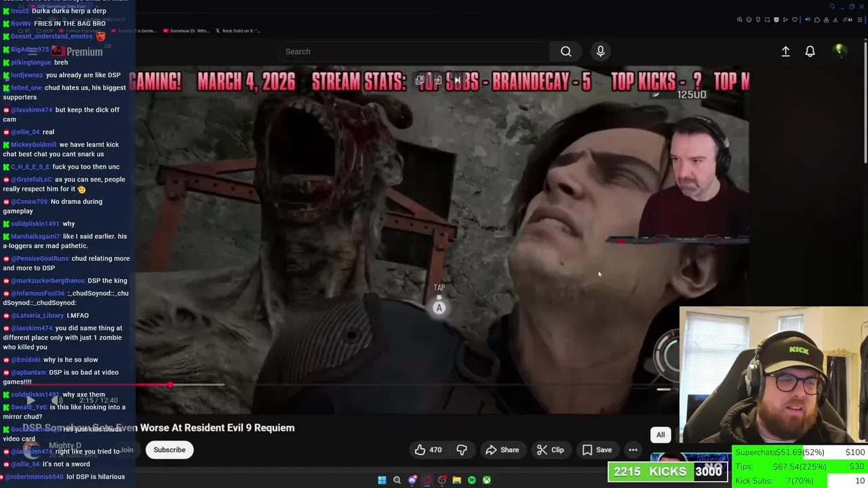Select the All filter chip
Image resolution: width=868 pixels, height=488 pixels.
point(660,435)
